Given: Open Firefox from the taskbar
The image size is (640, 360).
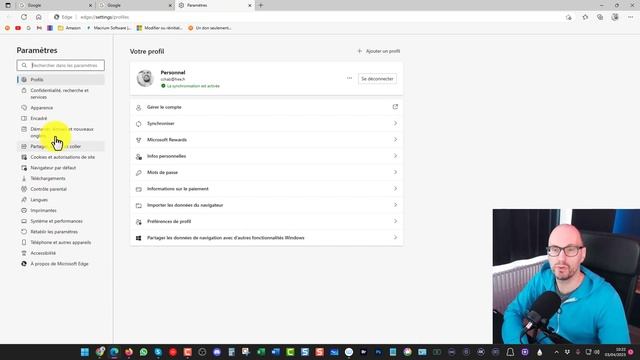Looking at the screenshot, I should tap(129, 352).
